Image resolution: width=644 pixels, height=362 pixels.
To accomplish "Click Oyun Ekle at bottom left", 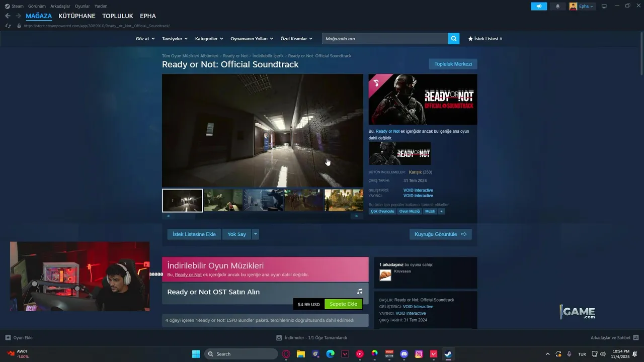I will 19,338.
